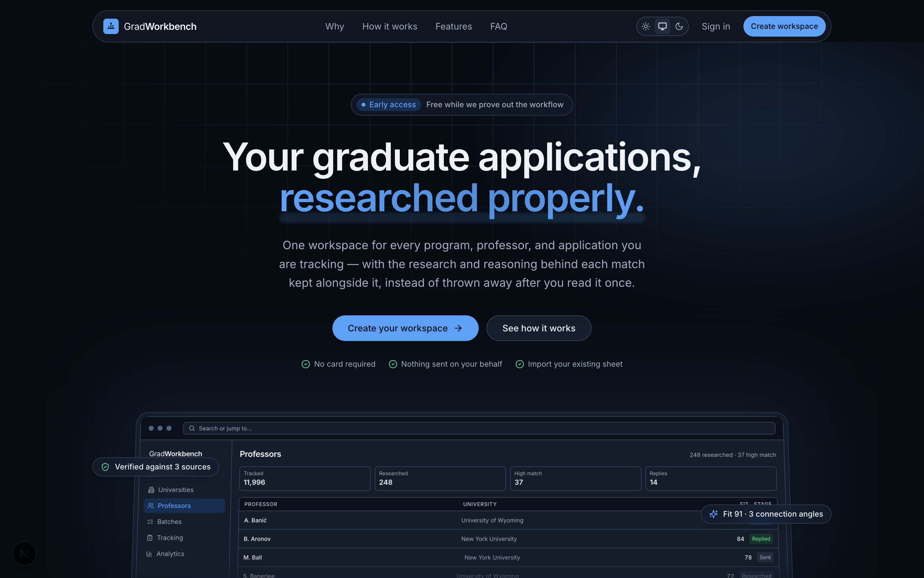Click check icon beside Nothing sent on your behalf
The width and height of the screenshot is (924, 578).
(393, 364)
